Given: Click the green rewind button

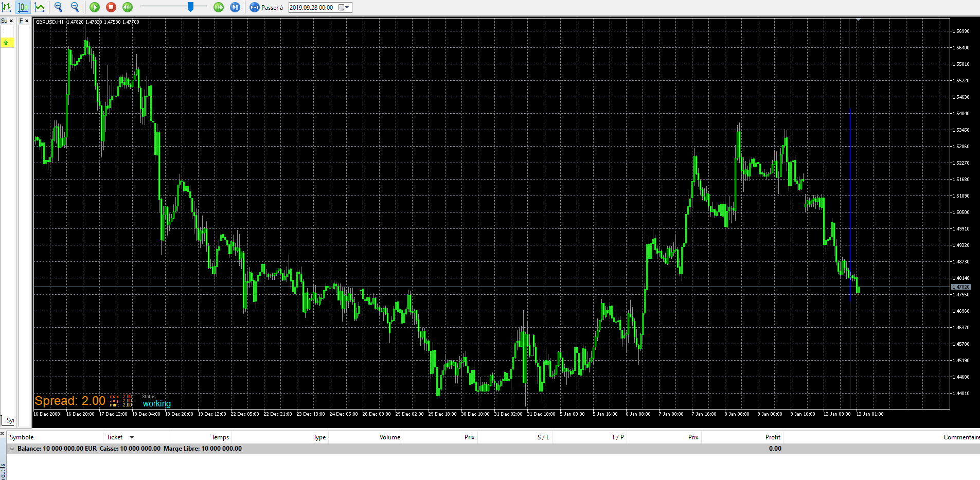Looking at the screenshot, I should pyautogui.click(x=128, y=7).
